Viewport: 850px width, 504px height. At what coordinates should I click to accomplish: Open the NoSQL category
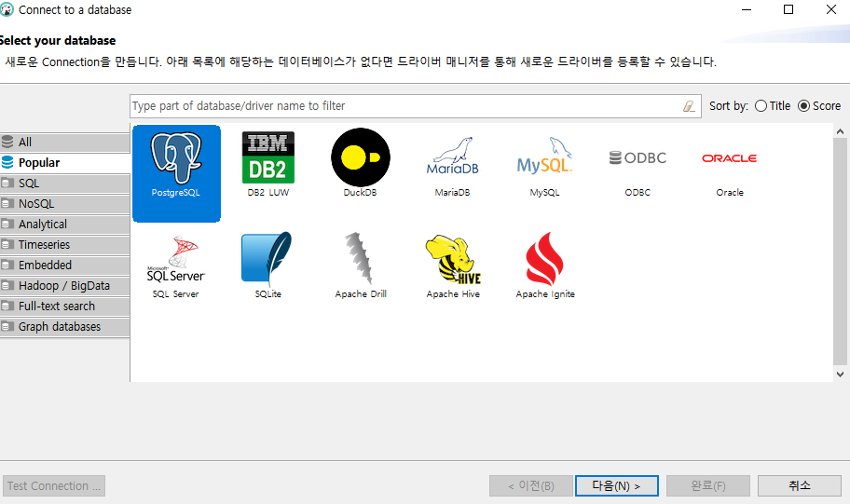click(x=65, y=204)
